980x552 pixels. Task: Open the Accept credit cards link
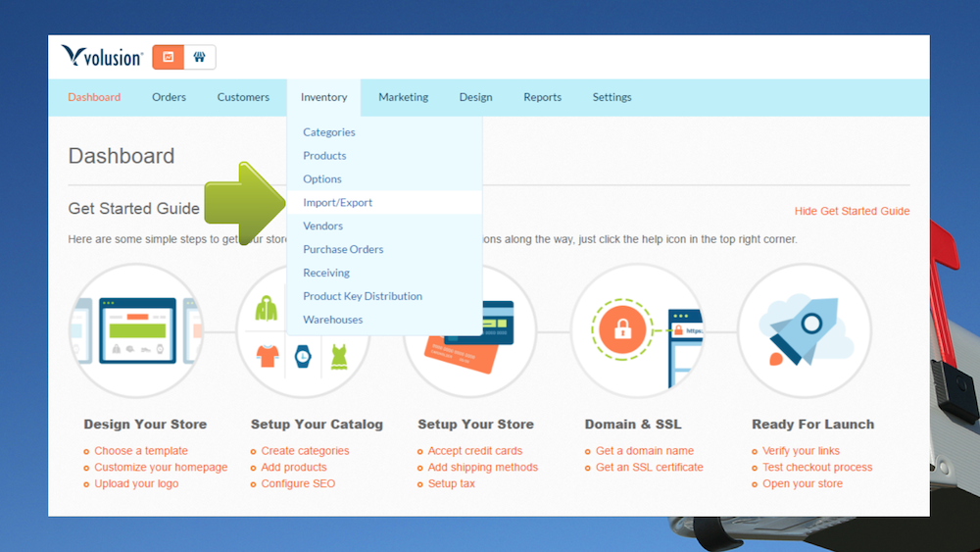coord(474,451)
